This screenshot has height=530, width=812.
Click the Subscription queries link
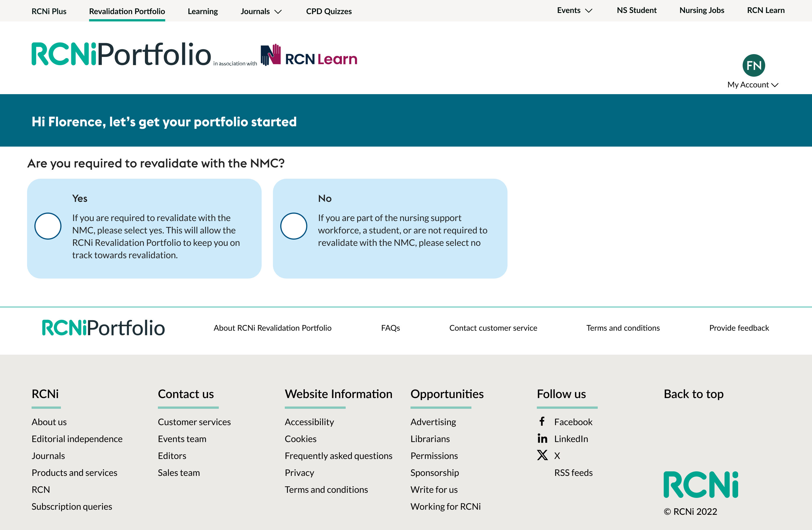pos(72,506)
